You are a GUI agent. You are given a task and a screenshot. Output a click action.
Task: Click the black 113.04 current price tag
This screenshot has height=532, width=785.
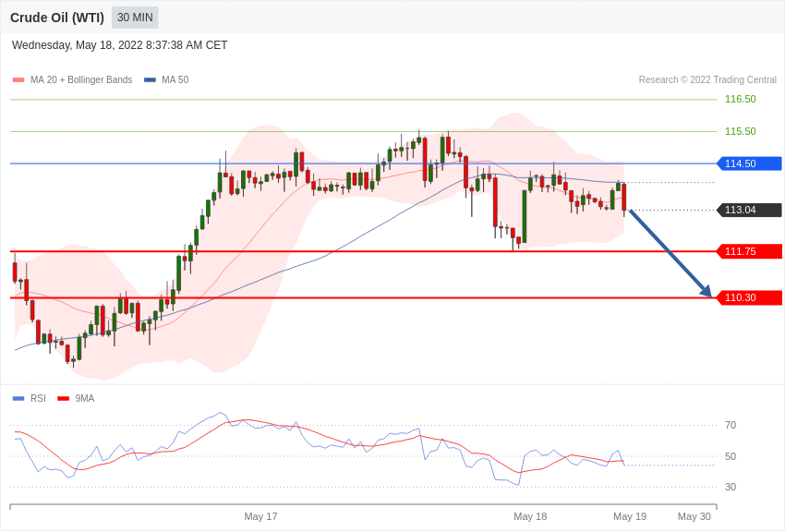tap(749, 210)
